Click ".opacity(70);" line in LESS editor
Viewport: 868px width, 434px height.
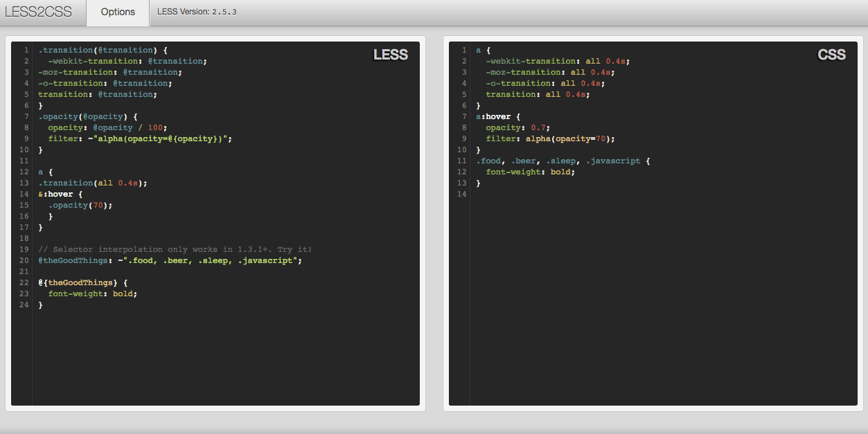point(80,205)
